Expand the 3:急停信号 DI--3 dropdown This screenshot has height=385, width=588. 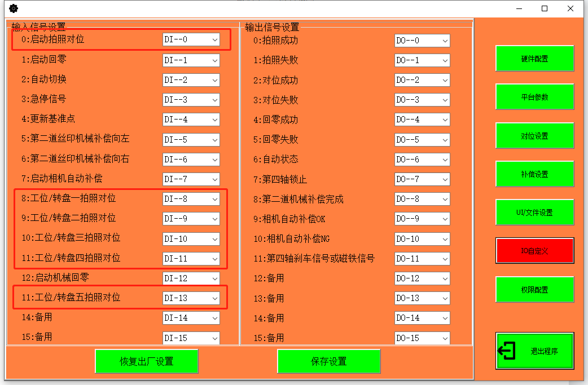pos(214,100)
